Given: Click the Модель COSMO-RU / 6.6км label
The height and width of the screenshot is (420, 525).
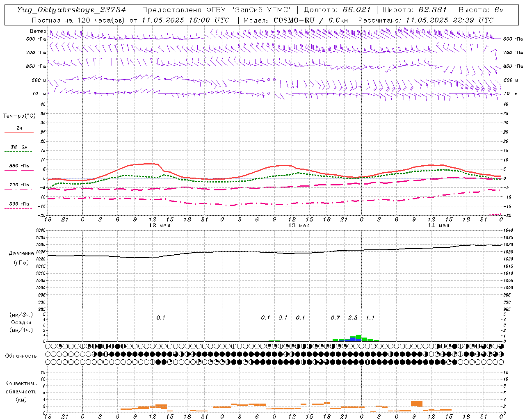Looking at the screenshot, I should 295,20.
